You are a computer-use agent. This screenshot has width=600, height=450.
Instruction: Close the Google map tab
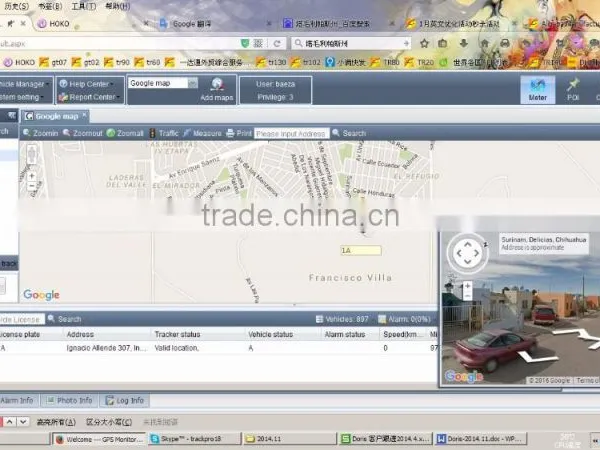pos(84,114)
